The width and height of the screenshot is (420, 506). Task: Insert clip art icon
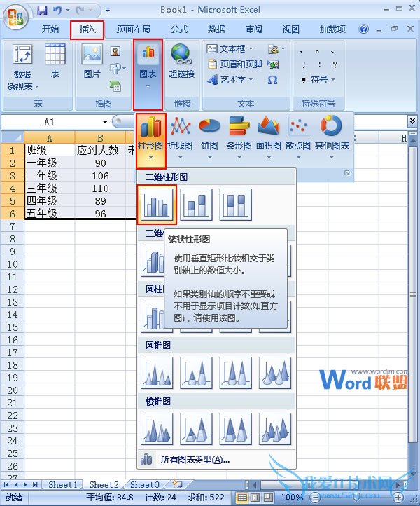click(x=115, y=51)
